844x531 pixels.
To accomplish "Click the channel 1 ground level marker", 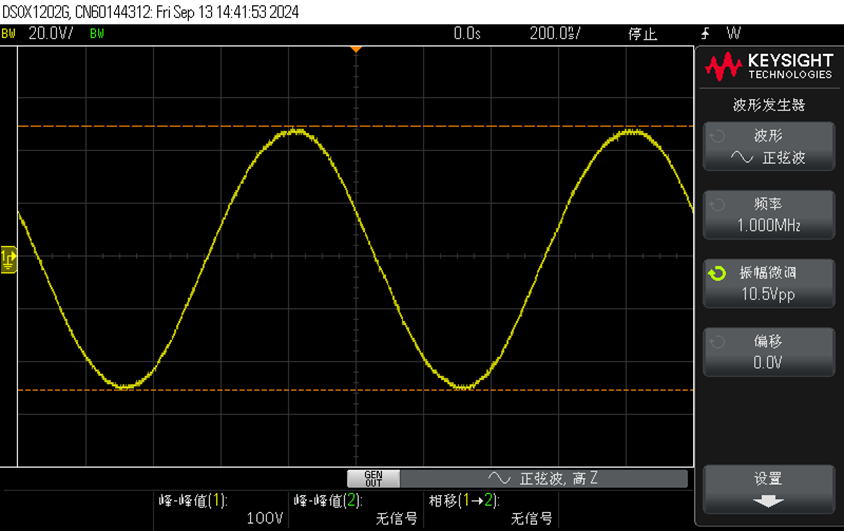I will pyautogui.click(x=9, y=260).
